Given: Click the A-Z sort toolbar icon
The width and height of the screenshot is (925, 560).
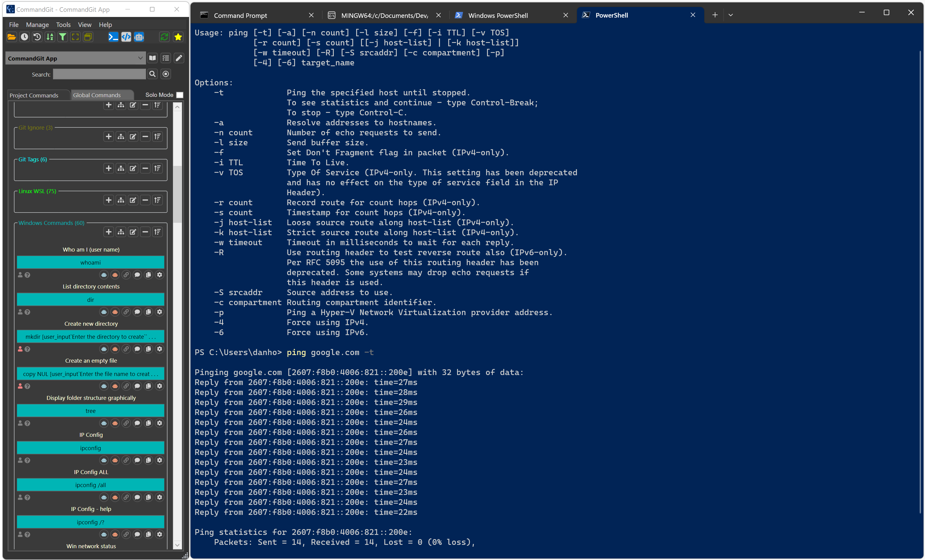Looking at the screenshot, I should coord(50,37).
